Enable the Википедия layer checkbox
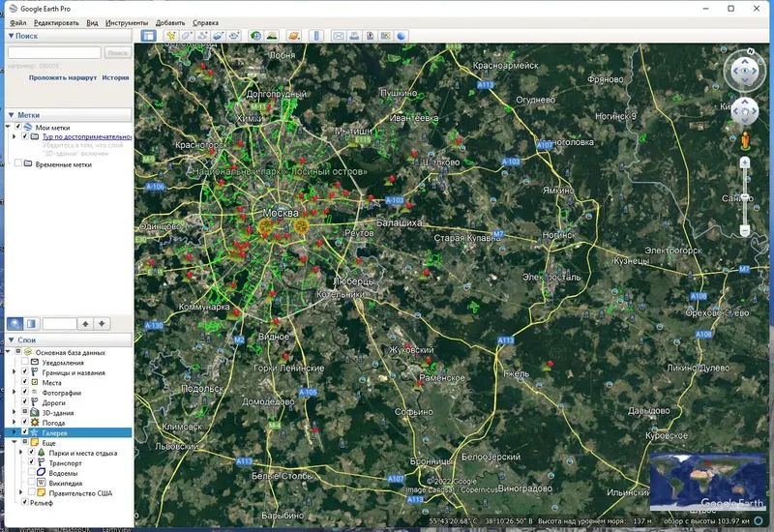The height and width of the screenshot is (532, 774). [x=32, y=483]
